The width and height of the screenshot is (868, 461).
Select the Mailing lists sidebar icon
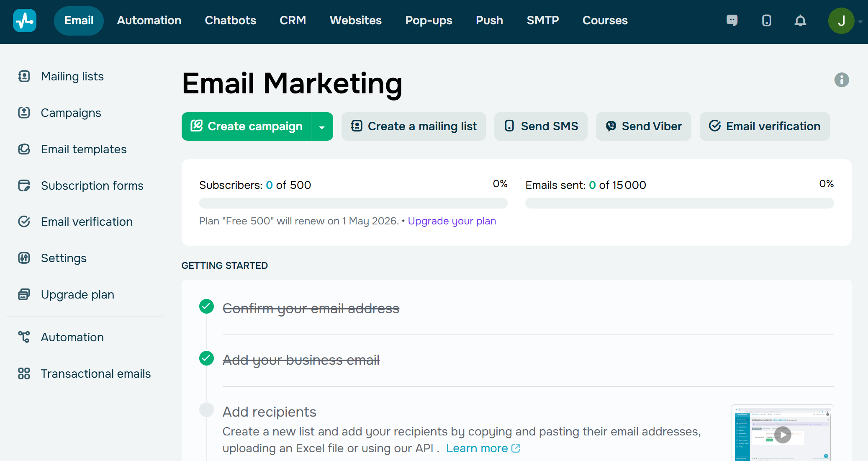coord(24,76)
